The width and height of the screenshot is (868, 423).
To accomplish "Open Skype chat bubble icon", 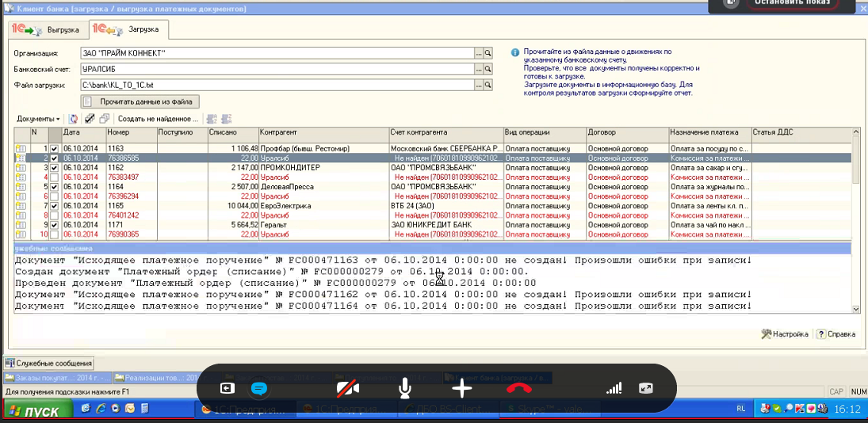I will 259,388.
